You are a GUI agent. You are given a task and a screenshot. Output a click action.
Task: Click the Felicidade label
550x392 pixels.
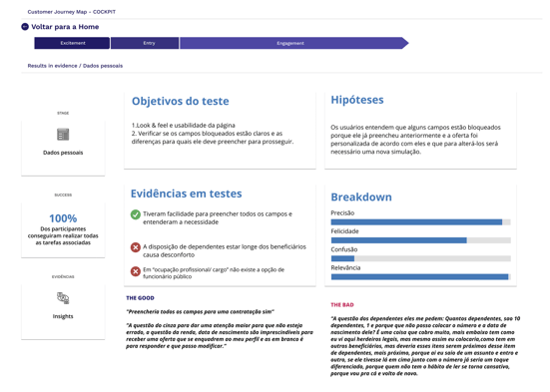[344, 231]
